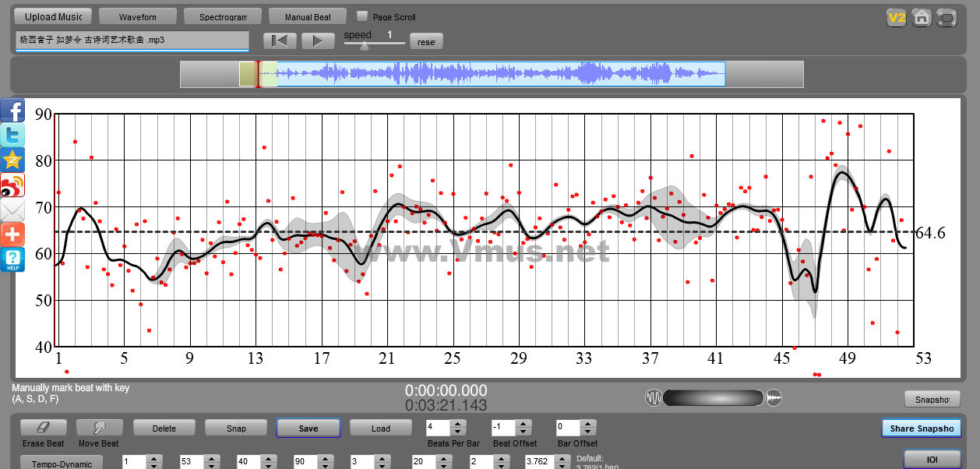Open the blue Help question-mark icon
Viewport: 980px width, 469px height.
[x=12, y=259]
